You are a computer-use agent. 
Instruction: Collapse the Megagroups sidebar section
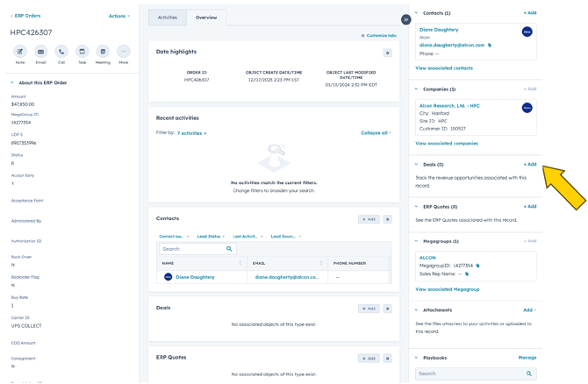pos(417,241)
